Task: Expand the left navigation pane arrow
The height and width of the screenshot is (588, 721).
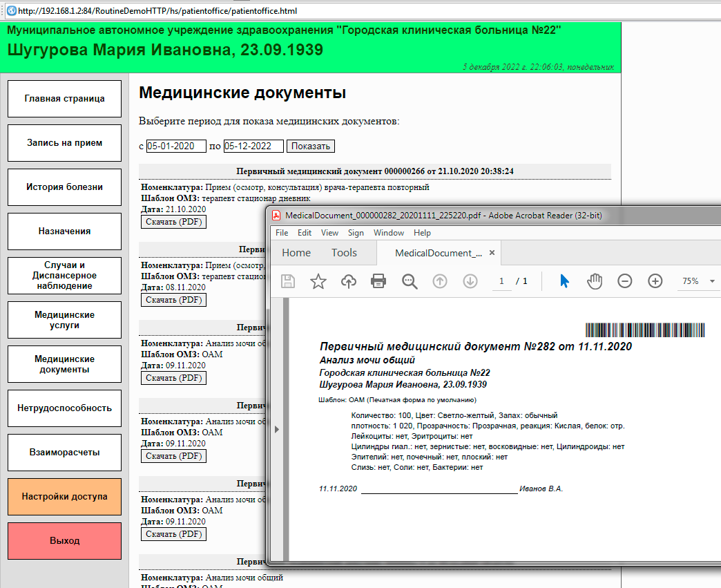Action: [277, 429]
